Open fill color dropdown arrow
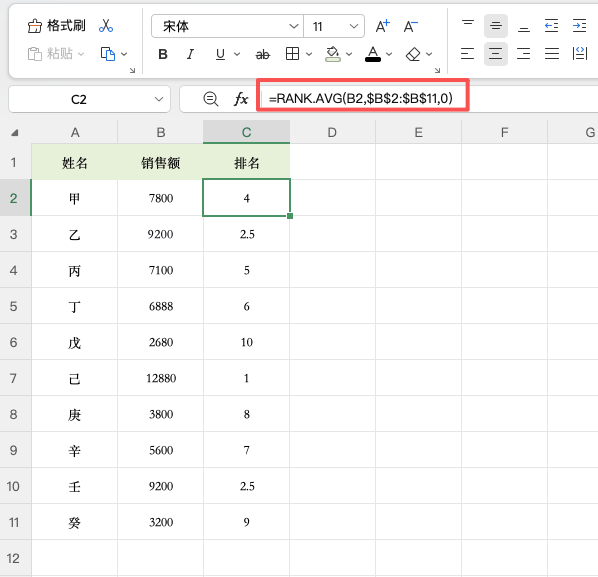The image size is (598, 577). coord(349,54)
